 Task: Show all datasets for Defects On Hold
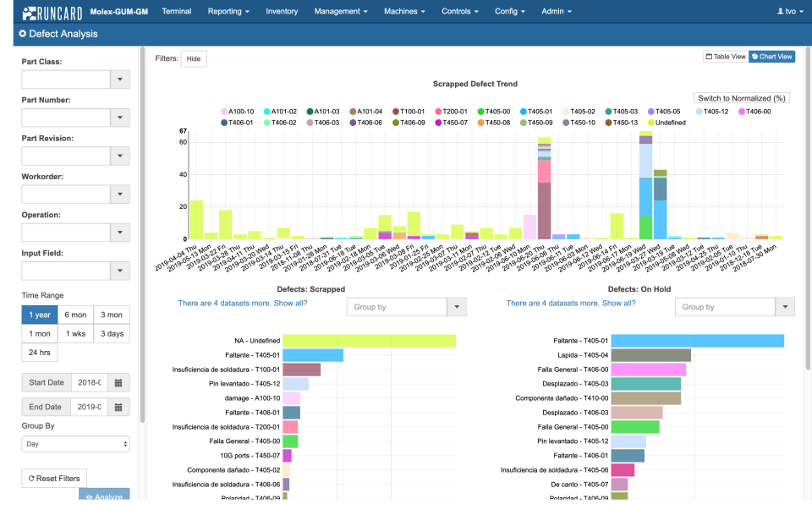571,304
